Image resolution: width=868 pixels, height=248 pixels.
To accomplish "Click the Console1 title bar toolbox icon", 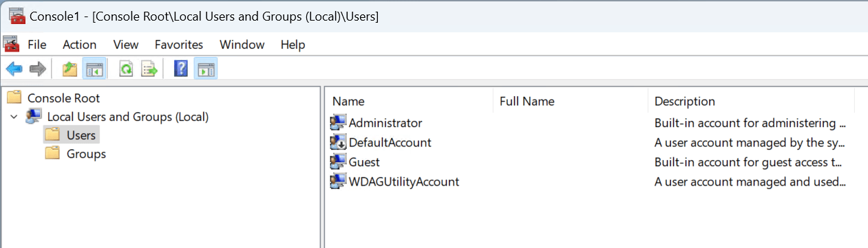I will click(18, 16).
